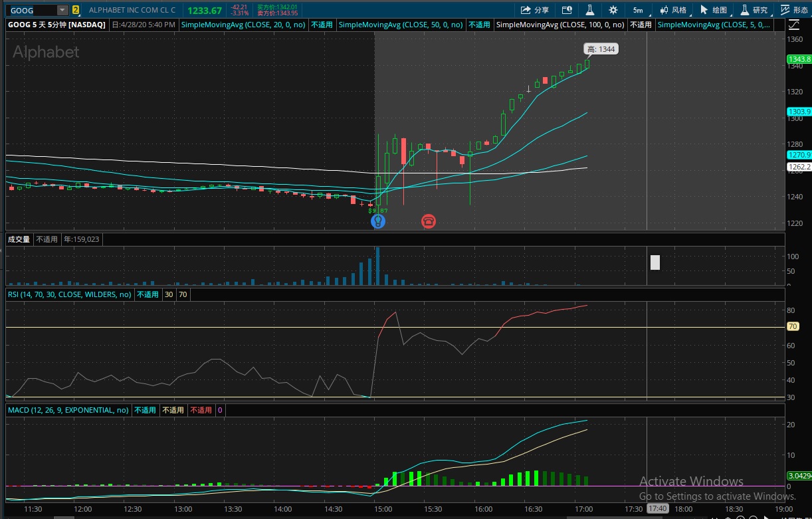Click the GOOG symbol input field
This screenshot has width=812, height=519.
click(32, 10)
